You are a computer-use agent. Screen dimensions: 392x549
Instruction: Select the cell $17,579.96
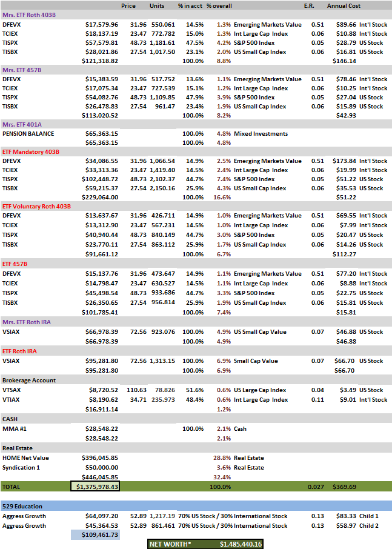(x=102, y=24)
